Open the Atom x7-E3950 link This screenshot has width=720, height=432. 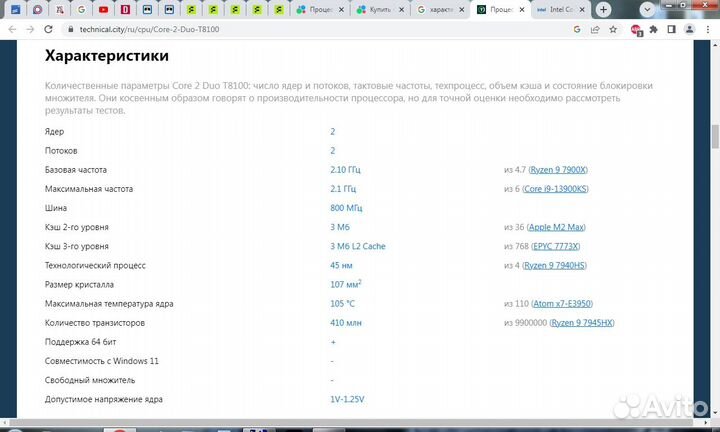click(562, 303)
